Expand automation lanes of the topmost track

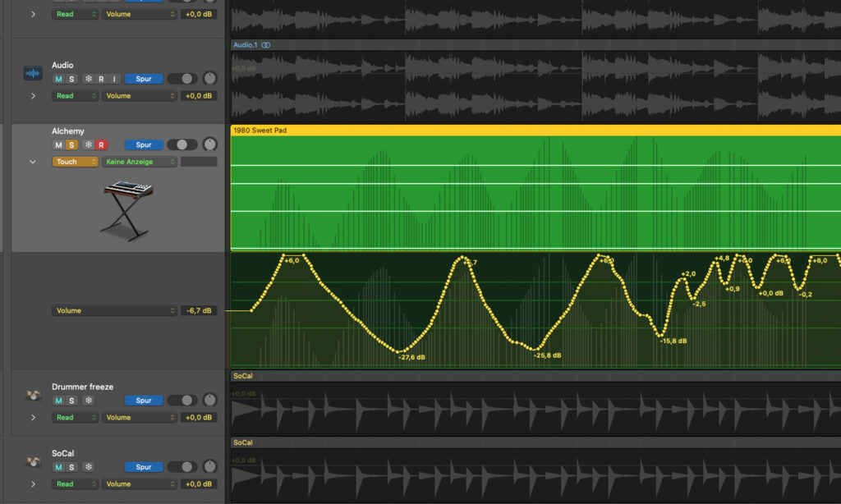[33, 15]
